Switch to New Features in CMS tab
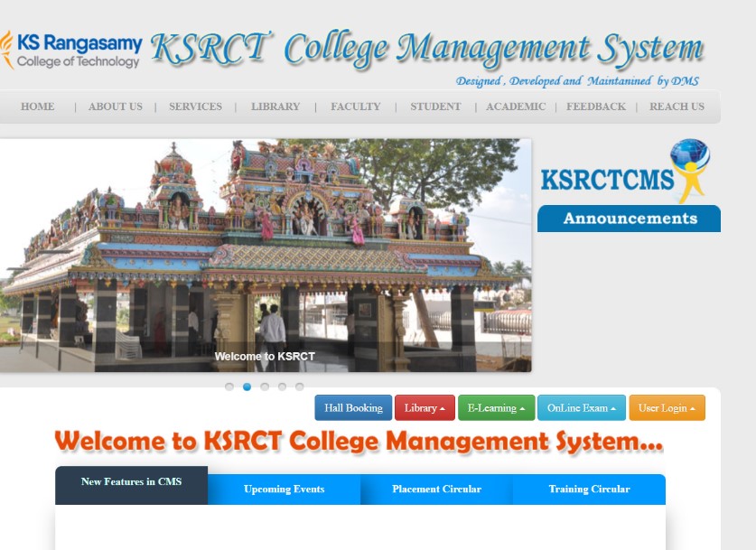This screenshot has width=756, height=550. click(131, 485)
